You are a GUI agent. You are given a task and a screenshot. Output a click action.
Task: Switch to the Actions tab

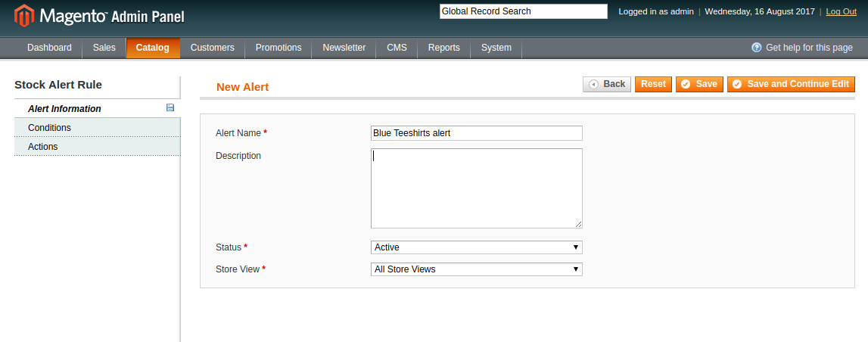tap(98, 147)
